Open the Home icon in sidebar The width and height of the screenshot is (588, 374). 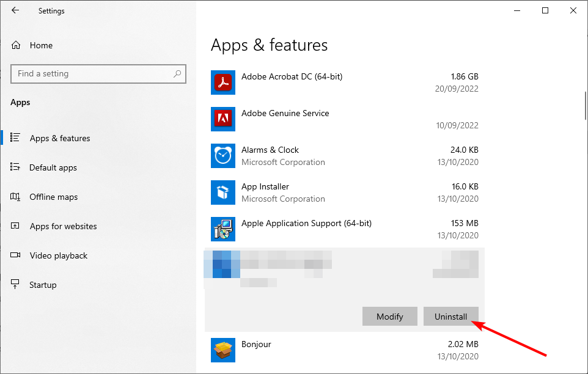pyautogui.click(x=16, y=45)
